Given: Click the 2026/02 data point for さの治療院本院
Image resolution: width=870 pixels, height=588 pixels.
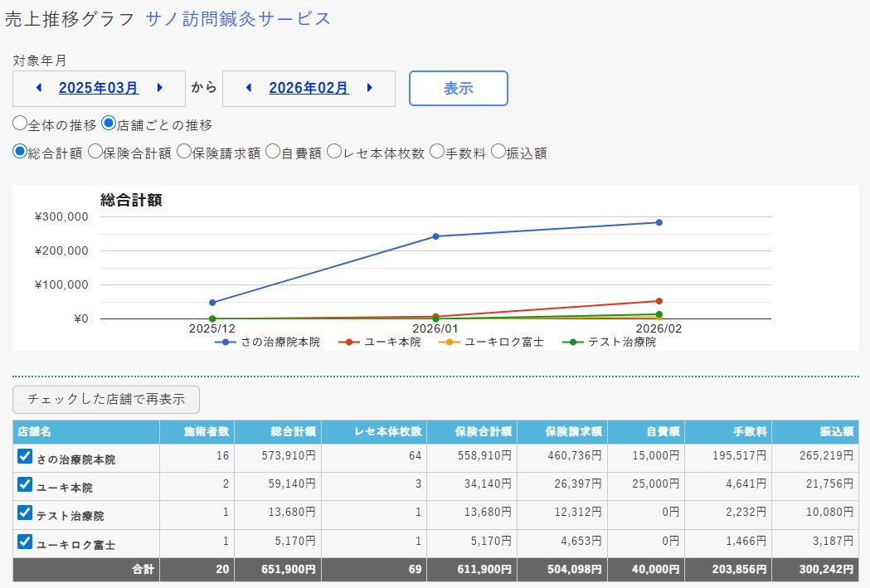Looking at the screenshot, I should click(x=659, y=222).
